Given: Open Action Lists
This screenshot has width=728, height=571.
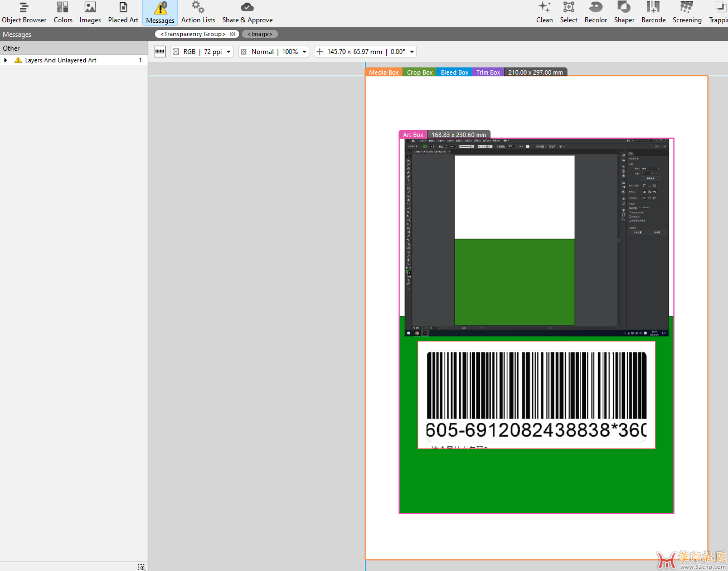Looking at the screenshot, I should (198, 13).
